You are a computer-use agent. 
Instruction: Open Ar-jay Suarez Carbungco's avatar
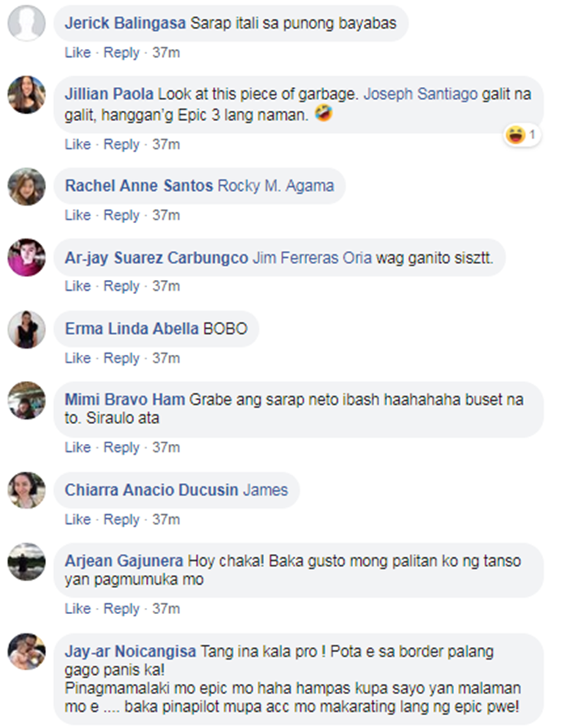pyautogui.click(x=26, y=258)
